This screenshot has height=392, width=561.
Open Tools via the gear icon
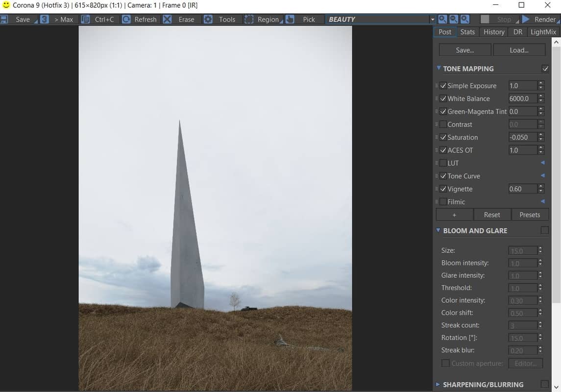(208, 19)
